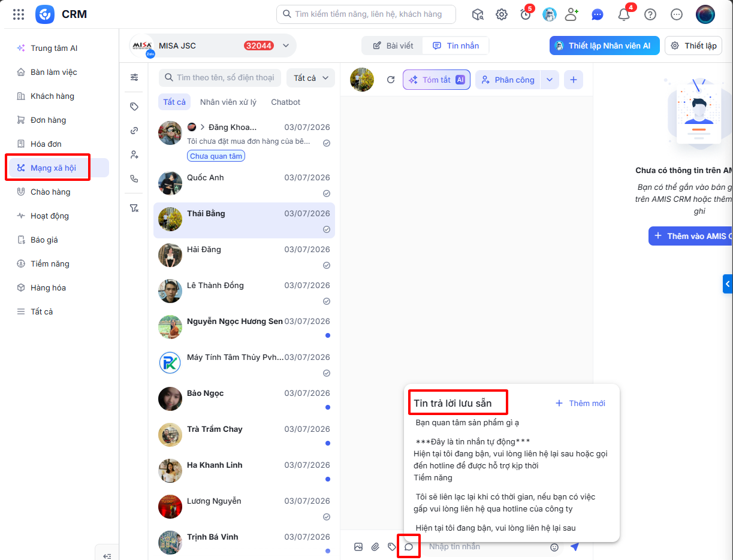Click Thêm mới in saved replies popup

point(581,403)
